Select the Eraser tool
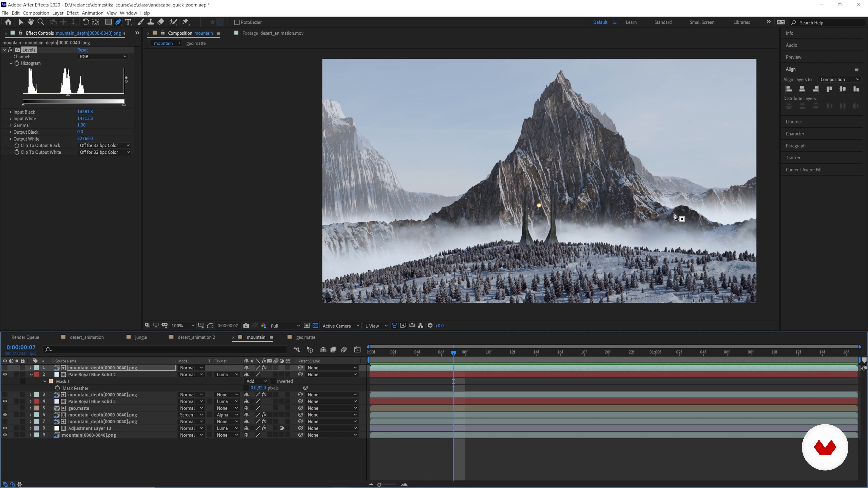868x488 pixels. click(161, 22)
